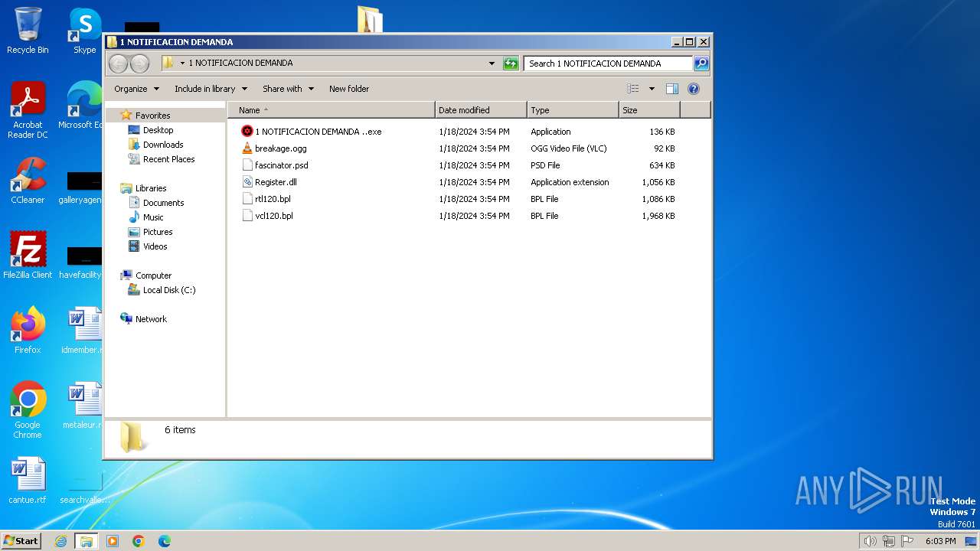Image resolution: width=980 pixels, height=551 pixels.
Task: Sort files by Date modified column
Action: [481, 110]
